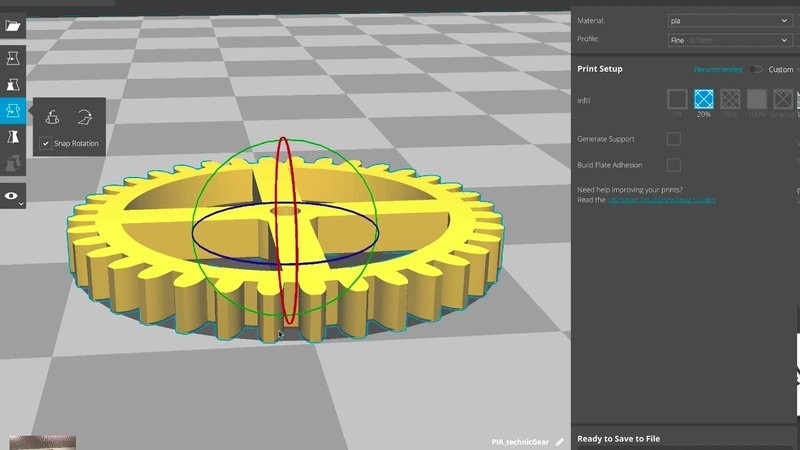This screenshot has width=800, height=450.
Task: Select the Scale tool in the sidebar
Action: tap(13, 86)
